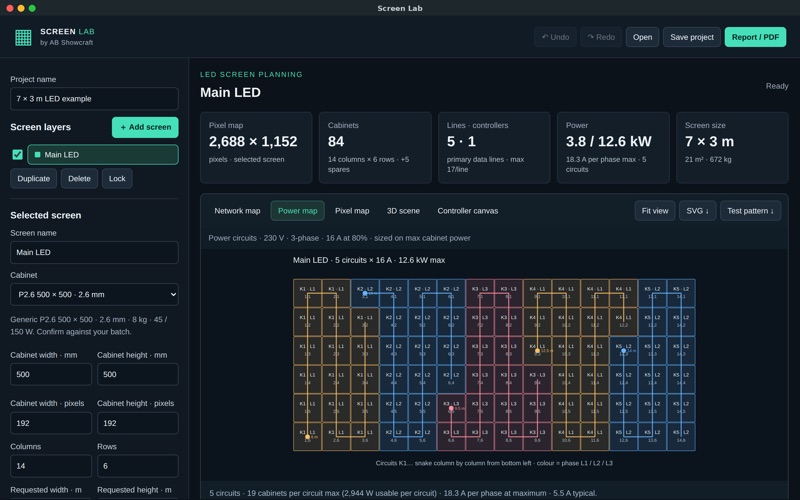Click the Columns input showing 14
The height and width of the screenshot is (500, 800).
[x=51, y=466]
